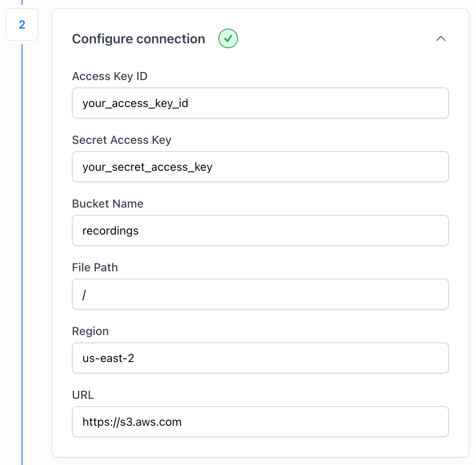Click the URL label text

[83, 395]
